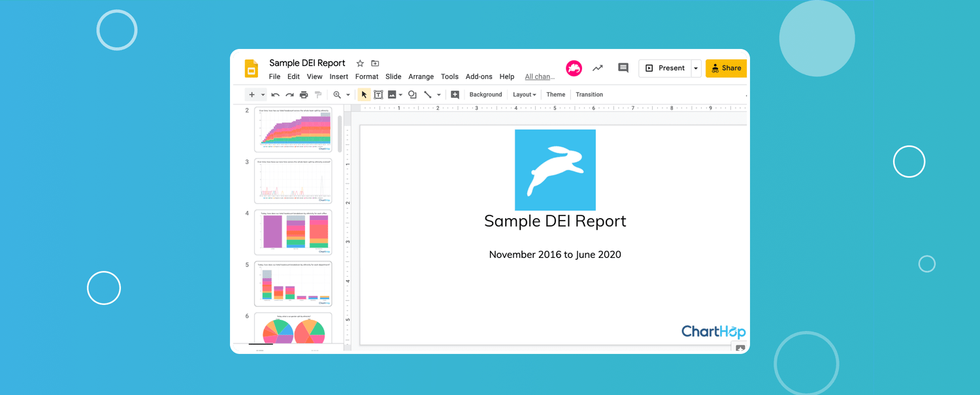Click the Transition button
980x395 pixels.
(x=589, y=95)
